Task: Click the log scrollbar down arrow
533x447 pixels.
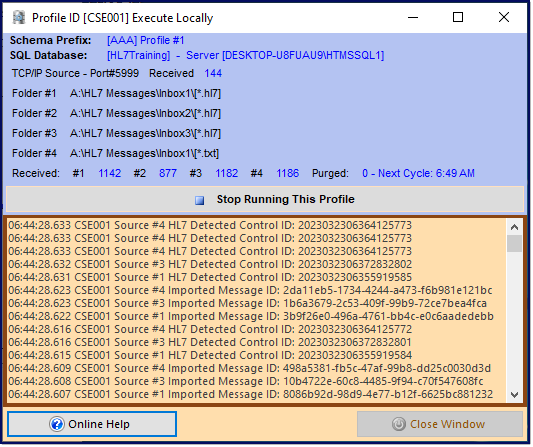Action: tap(514, 396)
